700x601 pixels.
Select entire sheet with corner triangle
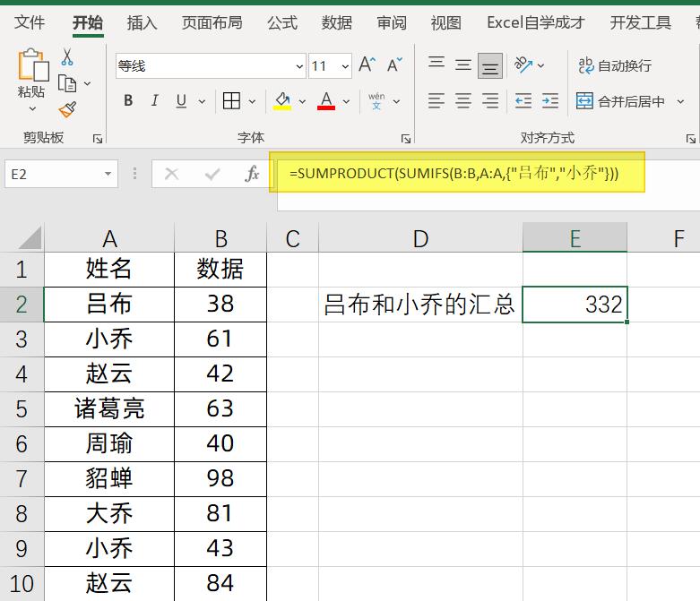tap(30, 238)
